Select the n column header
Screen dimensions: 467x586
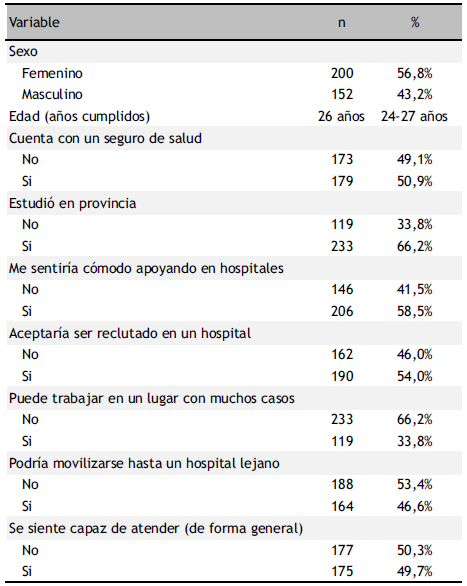tap(341, 23)
